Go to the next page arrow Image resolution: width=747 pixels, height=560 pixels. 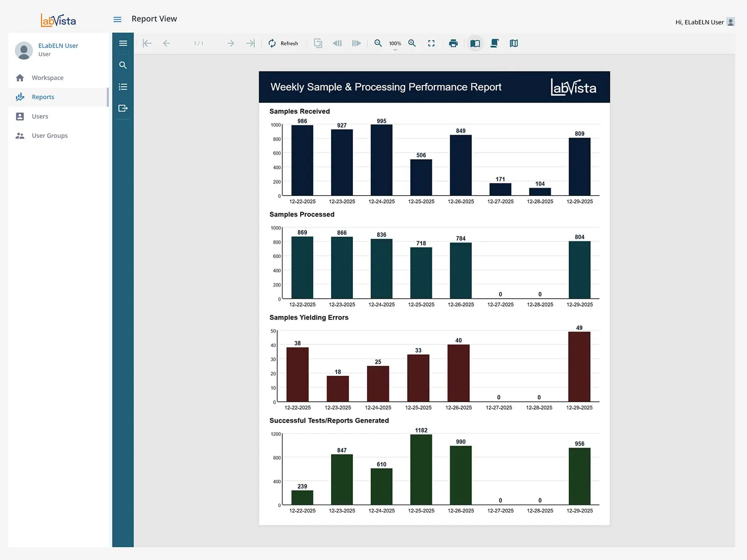click(x=231, y=43)
